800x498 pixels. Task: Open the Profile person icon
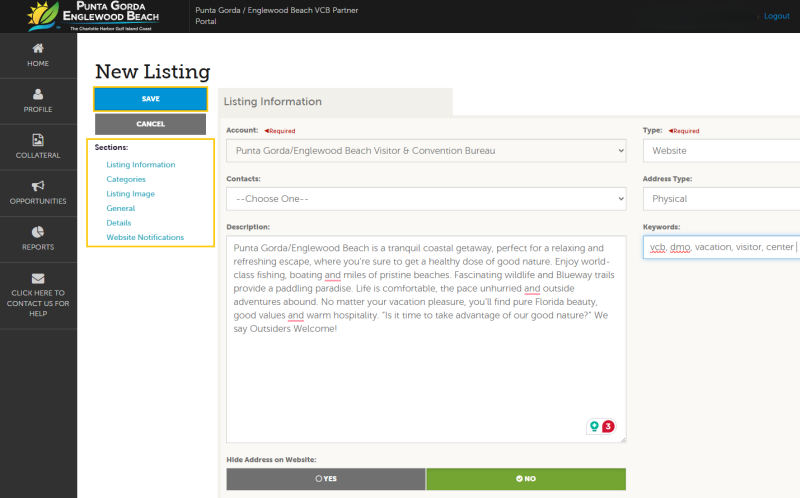pyautogui.click(x=38, y=94)
